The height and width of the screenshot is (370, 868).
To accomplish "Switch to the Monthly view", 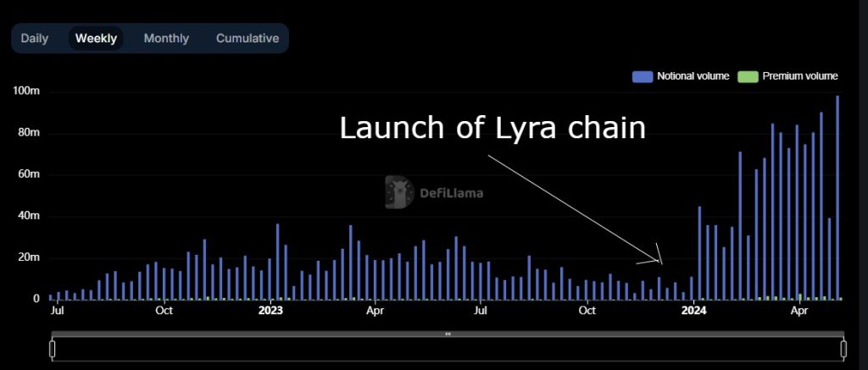I will [166, 39].
